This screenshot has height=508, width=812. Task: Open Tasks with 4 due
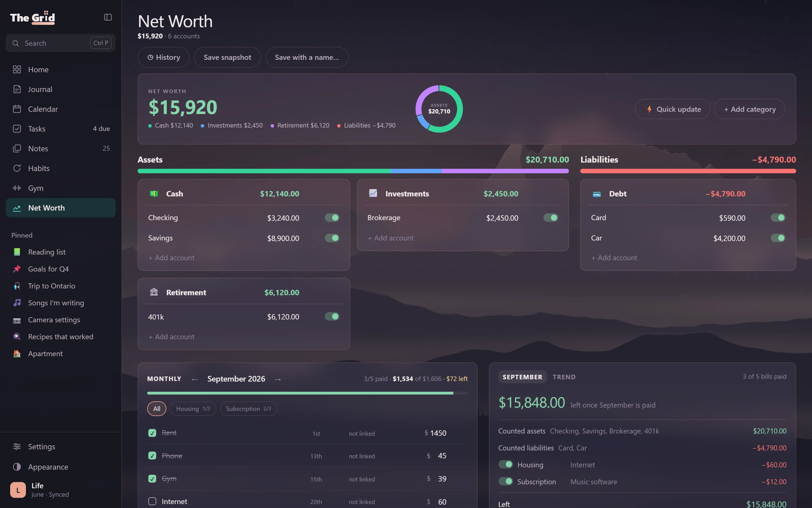click(x=60, y=129)
